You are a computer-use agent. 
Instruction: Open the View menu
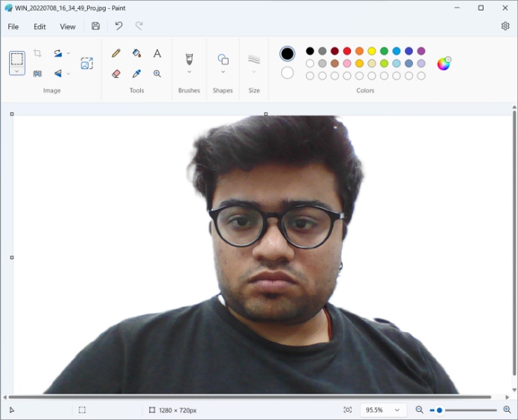(67, 27)
